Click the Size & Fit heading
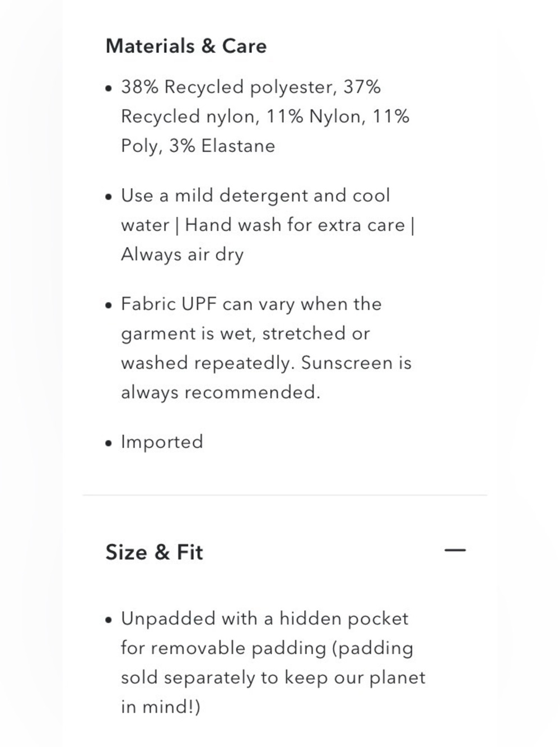Screen dimensions: 560x747 (154, 552)
